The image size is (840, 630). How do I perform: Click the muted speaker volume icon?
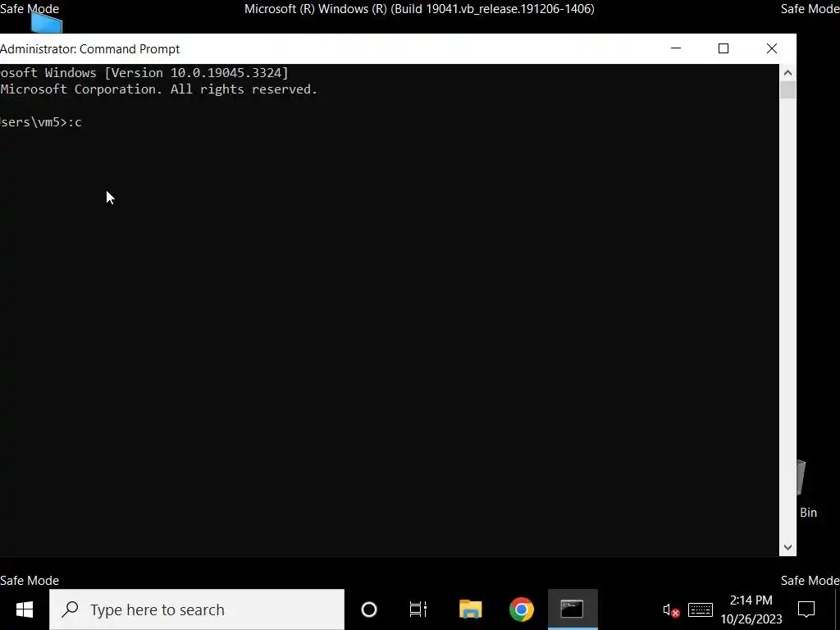671,609
